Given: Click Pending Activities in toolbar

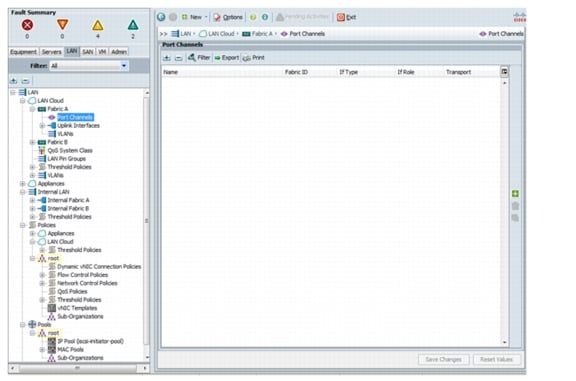Looking at the screenshot, I should pos(303,17).
